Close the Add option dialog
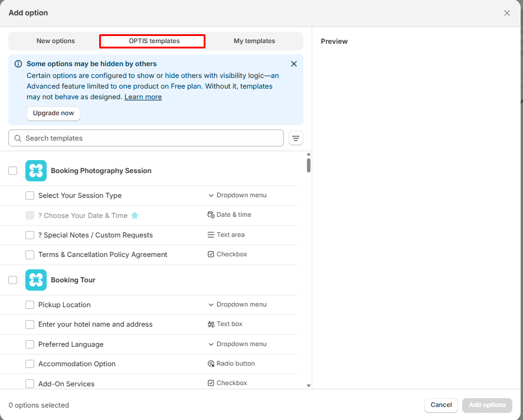 pos(507,13)
